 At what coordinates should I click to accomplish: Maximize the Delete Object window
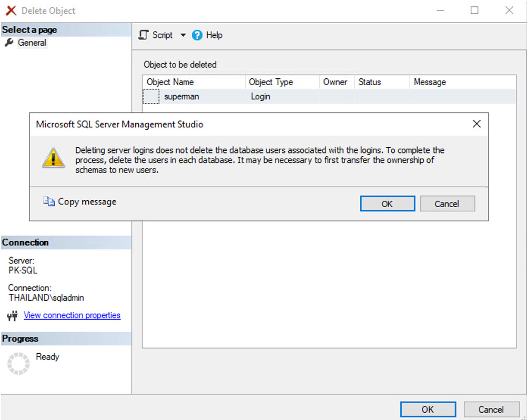474,11
